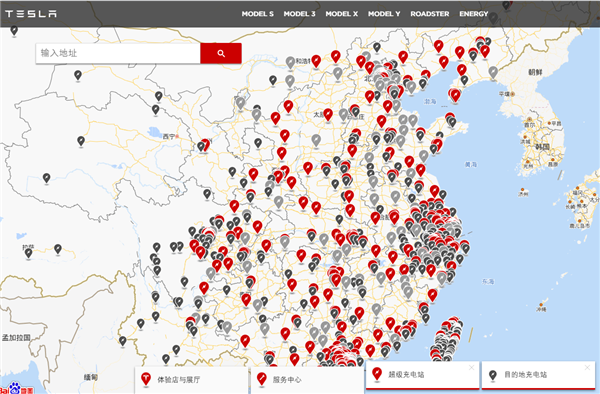Click the Tesla logo in the header

point(31,14)
